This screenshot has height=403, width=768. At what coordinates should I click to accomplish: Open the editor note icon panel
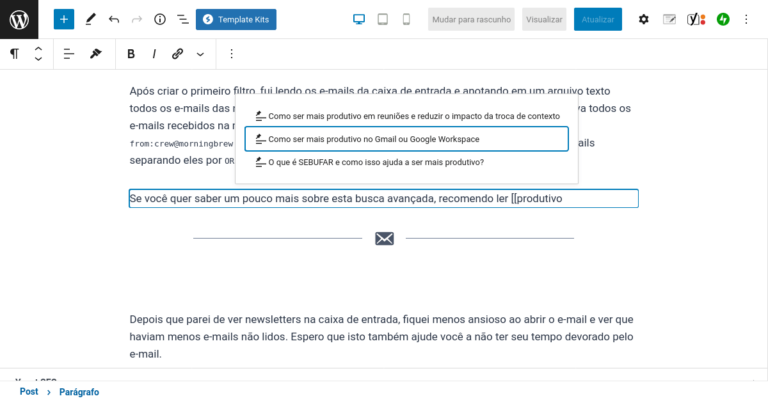pos(669,20)
